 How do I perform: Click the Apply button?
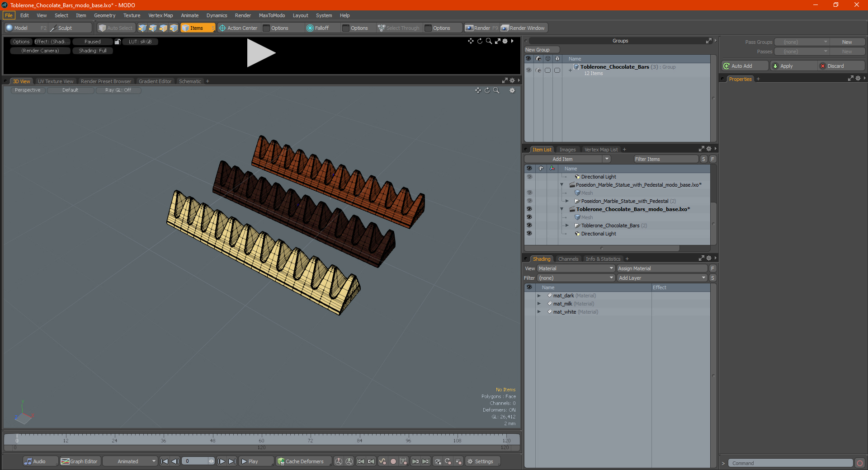pyautogui.click(x=793, y=66)
